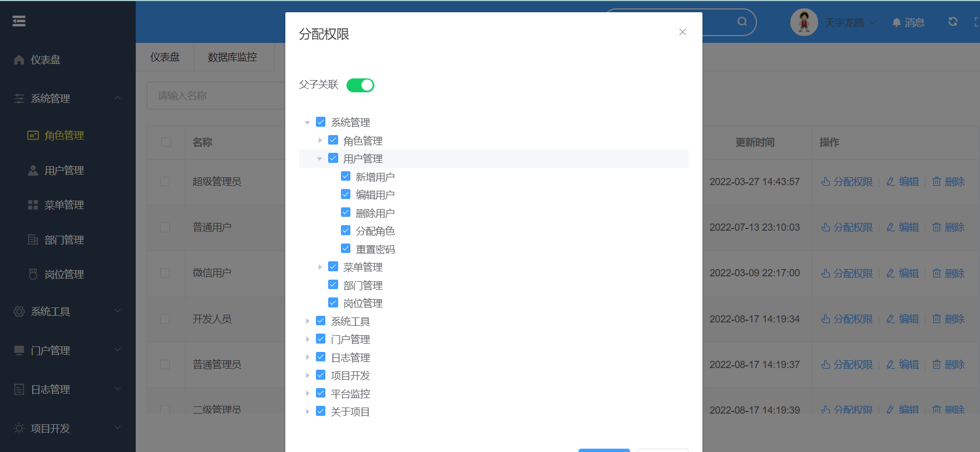The image size is (980, 452).
Task: Collapse the 用户管理 tree node
Action: [320, 159]
